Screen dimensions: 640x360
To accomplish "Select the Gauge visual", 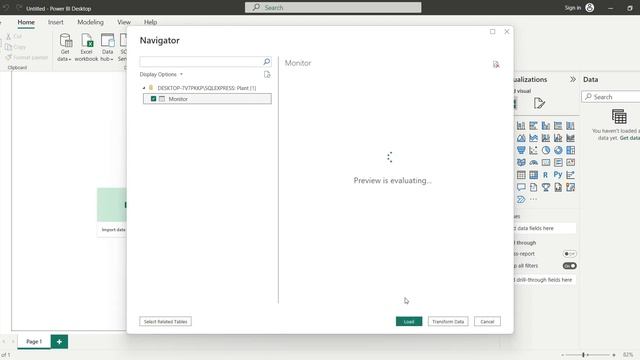I will (533, 162).
